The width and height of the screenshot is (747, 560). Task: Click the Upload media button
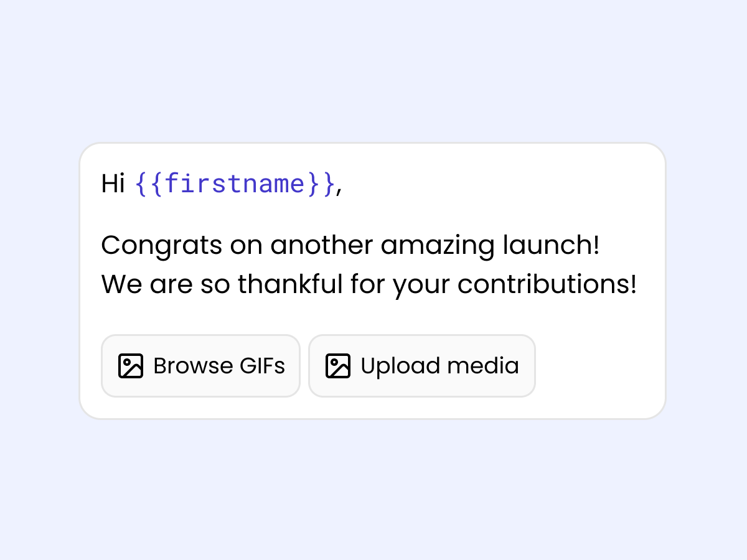tap(421, 366)
